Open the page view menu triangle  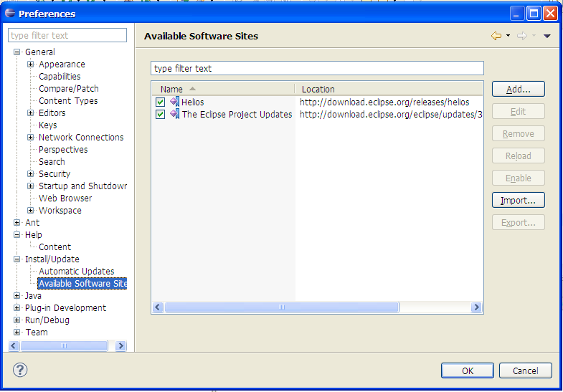coord(547,36)
